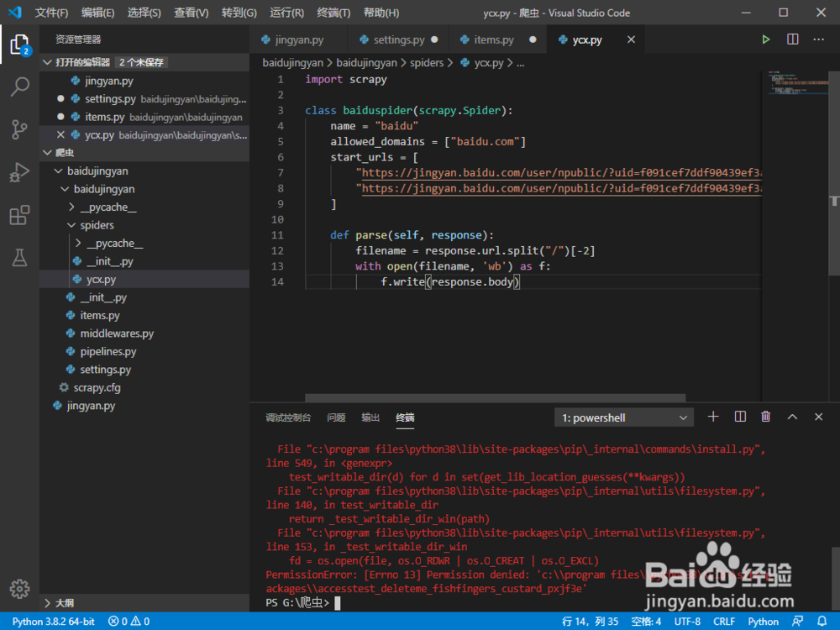The height and width of the screenshot is (630, 840).
Task: Open the 查看(V) menu
Action: [192, 13]
